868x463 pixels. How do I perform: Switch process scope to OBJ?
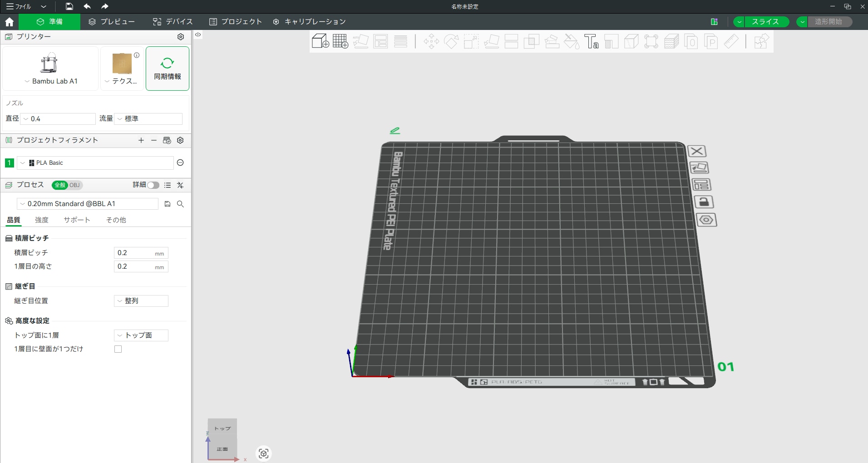[x=75, y=185]
